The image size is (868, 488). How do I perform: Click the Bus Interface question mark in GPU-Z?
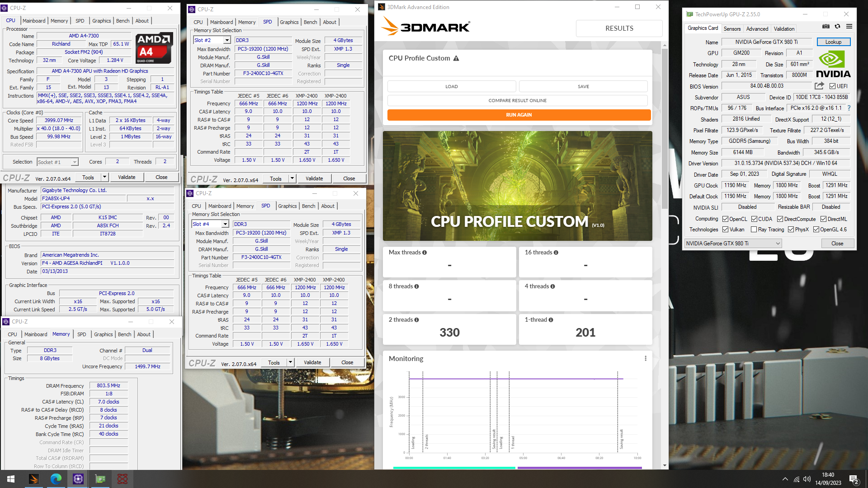(849, 108)
